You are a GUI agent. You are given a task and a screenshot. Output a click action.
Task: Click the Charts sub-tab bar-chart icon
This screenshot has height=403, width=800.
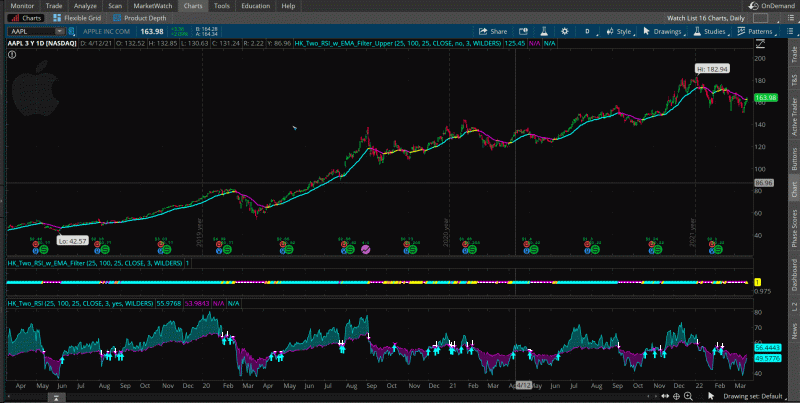(14, 18)
